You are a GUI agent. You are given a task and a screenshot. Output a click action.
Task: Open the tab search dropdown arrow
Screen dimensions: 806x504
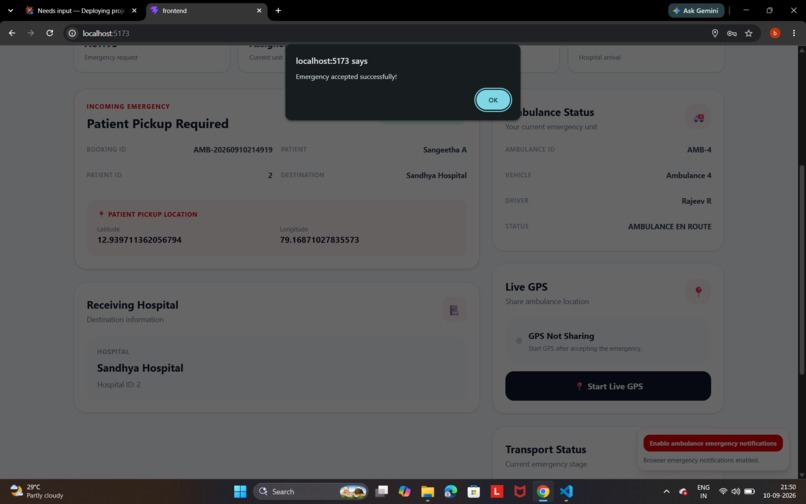pos(10,10)
